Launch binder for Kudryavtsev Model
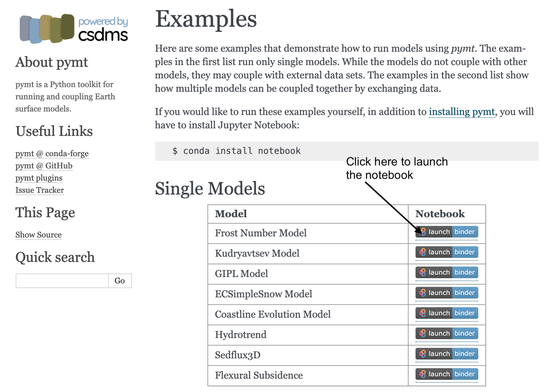This screenshot has width=555, height=392. [x=447, y=252]
